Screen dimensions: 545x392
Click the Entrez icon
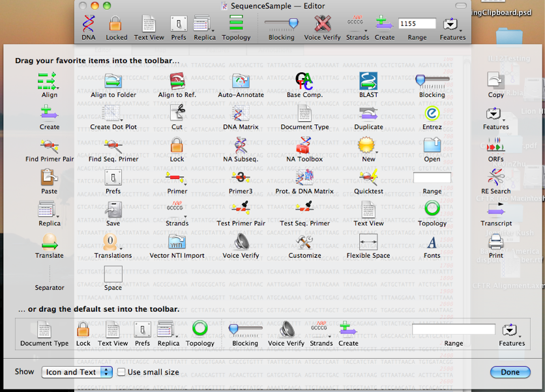pyautogui.click(x=432, y=116)
